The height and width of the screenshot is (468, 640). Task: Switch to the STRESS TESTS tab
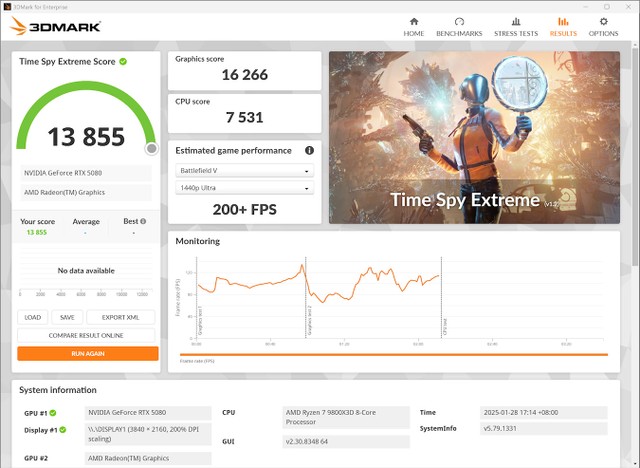[516, 27]
